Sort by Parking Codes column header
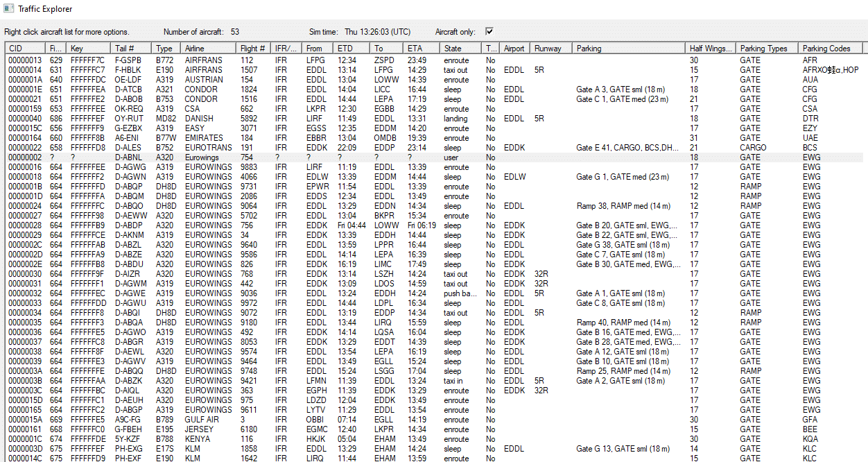Screen dimensions: 868x462 click(x=831, y=49)
